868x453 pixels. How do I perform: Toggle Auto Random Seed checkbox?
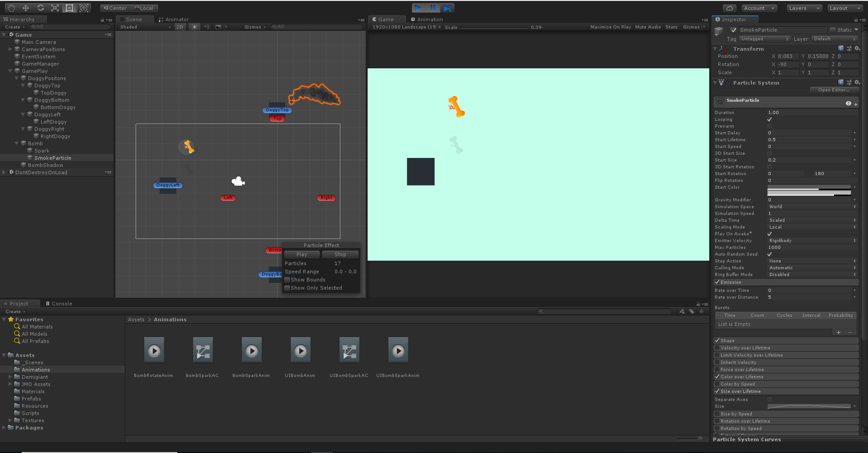coord(769,254)
